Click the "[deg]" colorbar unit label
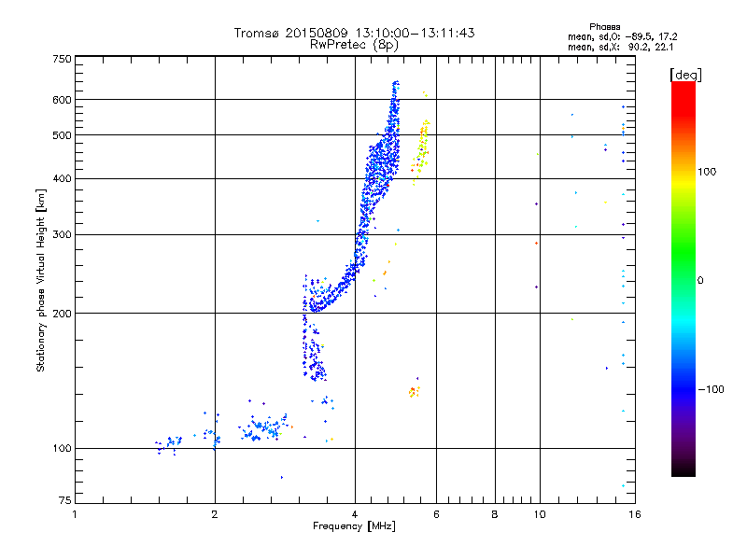The image size is (747, 560). [685, 76]
